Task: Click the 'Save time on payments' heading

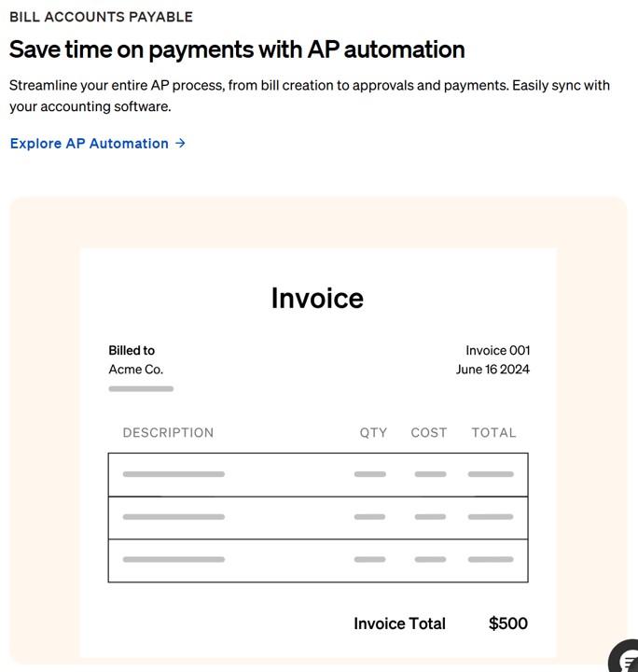Action: (237, 49)
